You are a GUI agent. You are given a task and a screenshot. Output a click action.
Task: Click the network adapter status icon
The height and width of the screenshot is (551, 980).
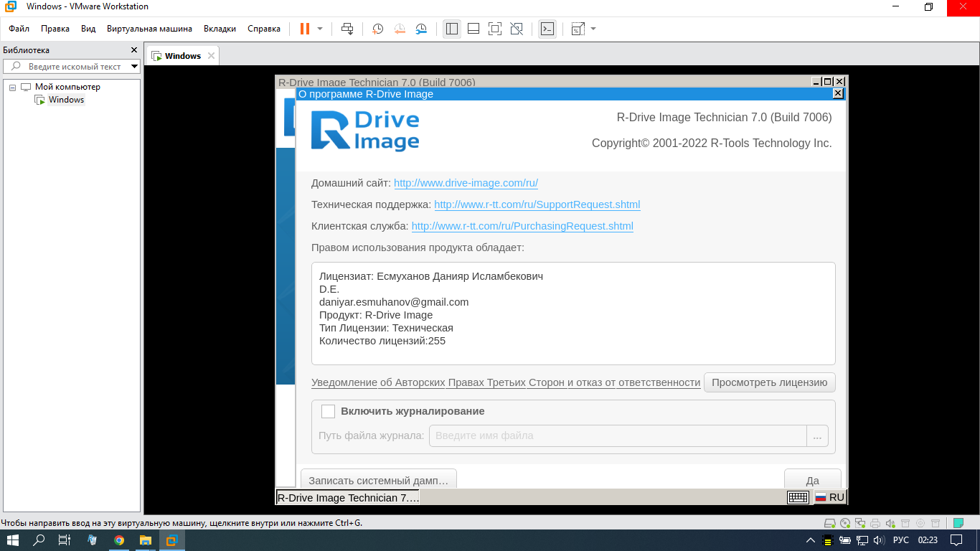tap(860, 523)
